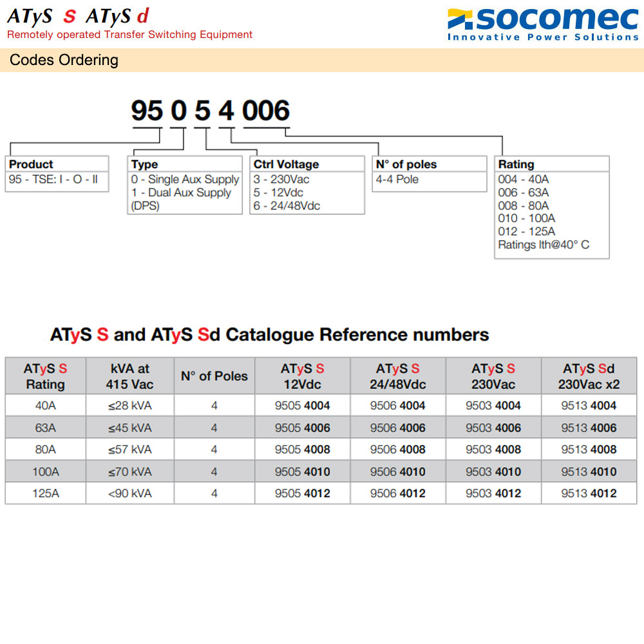Click reference number "9505 4004"

[x=302, y=406]
